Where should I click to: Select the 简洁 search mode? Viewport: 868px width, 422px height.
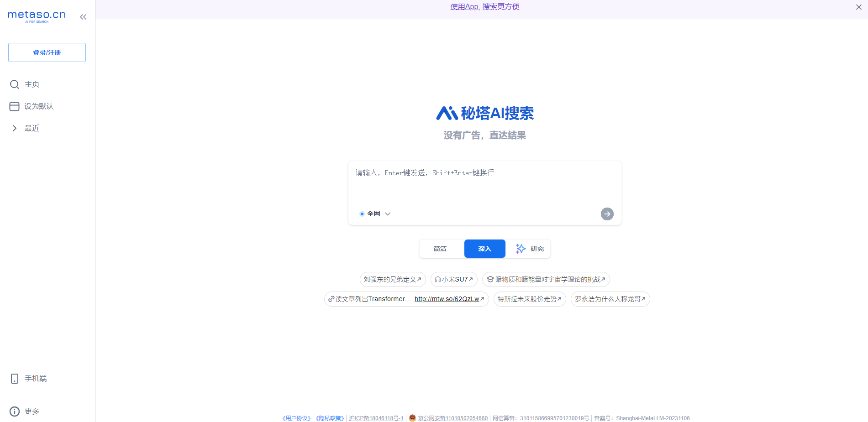(x=440, y=249)
